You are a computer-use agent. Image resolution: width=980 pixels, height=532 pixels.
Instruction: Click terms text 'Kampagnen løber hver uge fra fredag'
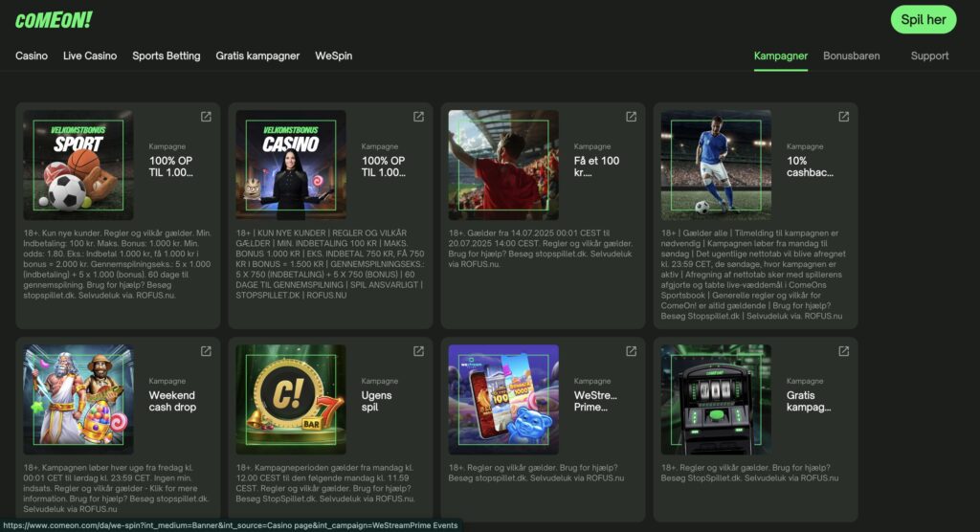pyautogui.click(x=116, y=488)
